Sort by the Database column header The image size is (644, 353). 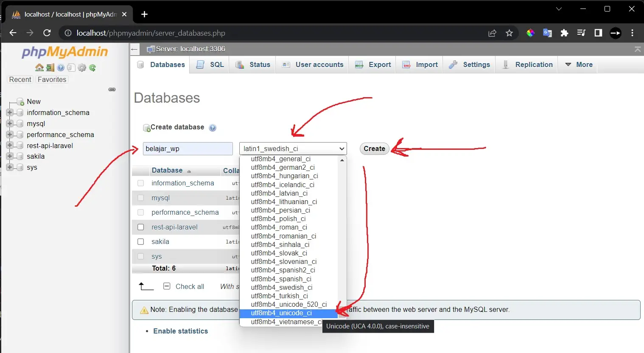[x=167, y=171]
